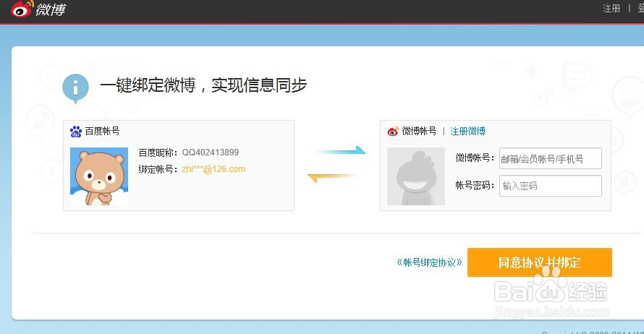This screenshot has width=644, height=334.
Task: Click the 百度昵称 label
Action: (158, 153)
